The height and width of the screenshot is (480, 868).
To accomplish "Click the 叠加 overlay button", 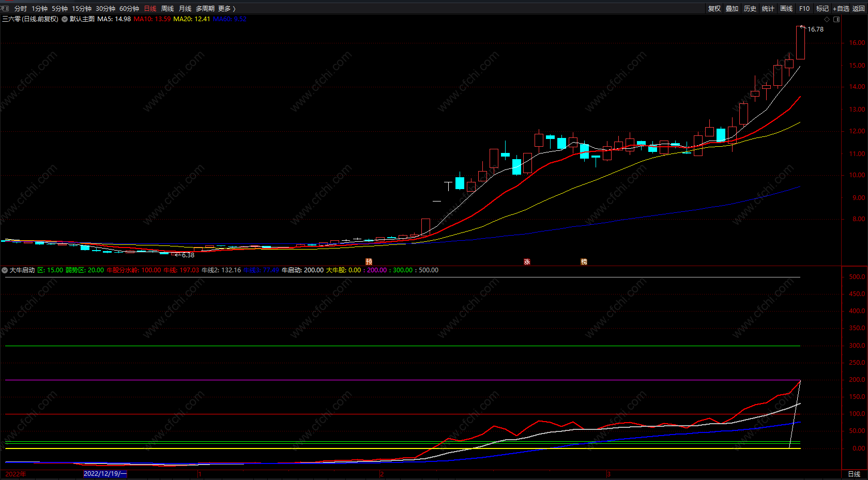I will click(732, 9).
